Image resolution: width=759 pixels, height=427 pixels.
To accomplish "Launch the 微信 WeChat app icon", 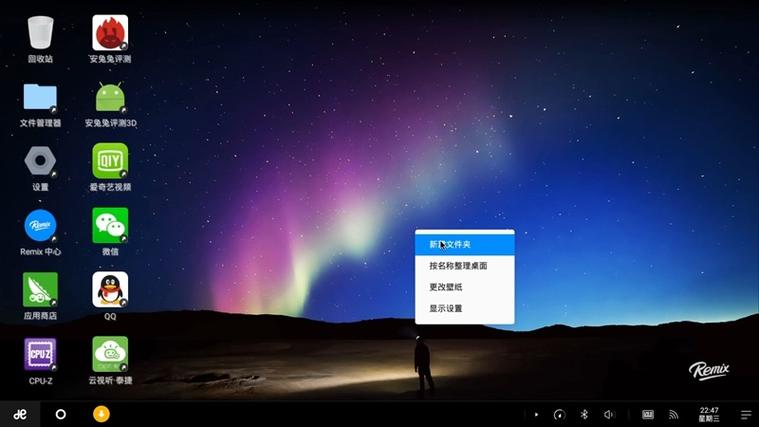I will tap(110, 225).
